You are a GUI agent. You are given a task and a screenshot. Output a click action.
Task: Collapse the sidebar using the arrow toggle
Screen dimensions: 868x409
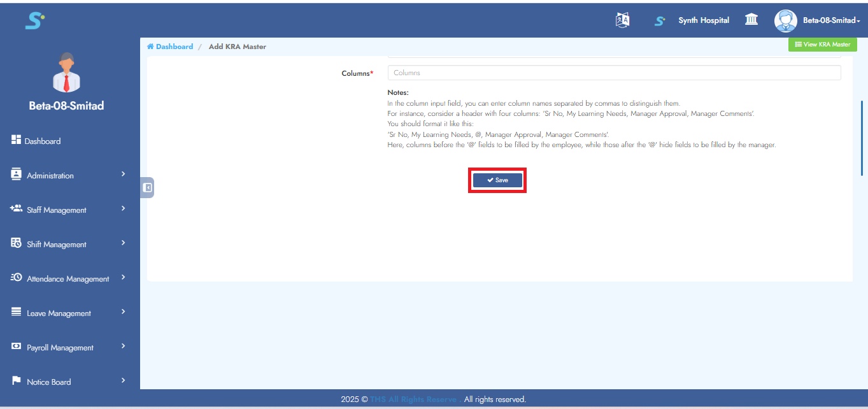coord(146,187)
